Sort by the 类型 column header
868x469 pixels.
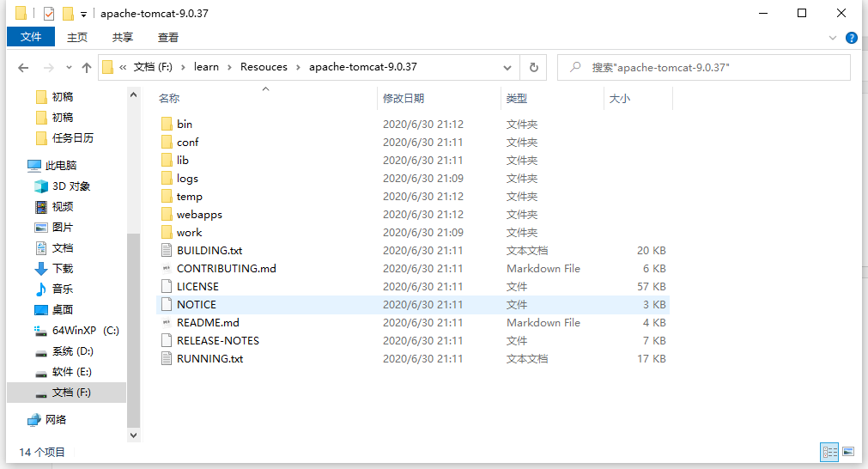(x=517, y=99)
